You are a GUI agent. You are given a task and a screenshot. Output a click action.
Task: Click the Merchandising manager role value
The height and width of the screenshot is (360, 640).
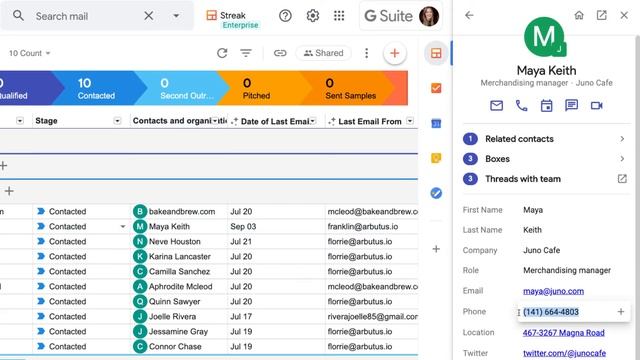pyautogui.click(x=567, y=270)
